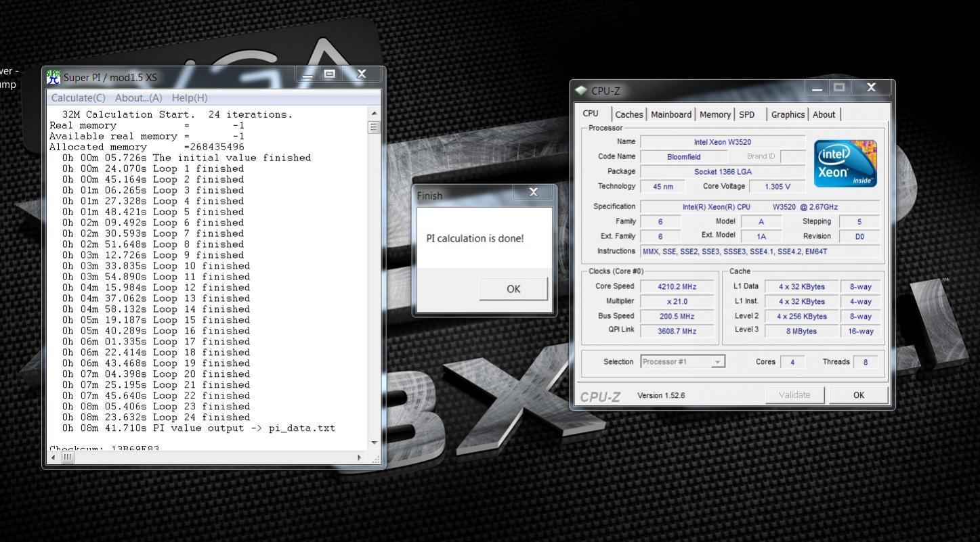Click the Bus Speed value '200.5 MHz'
The width and height of the screenshot is (980, 542).
[x=677, y=316]
